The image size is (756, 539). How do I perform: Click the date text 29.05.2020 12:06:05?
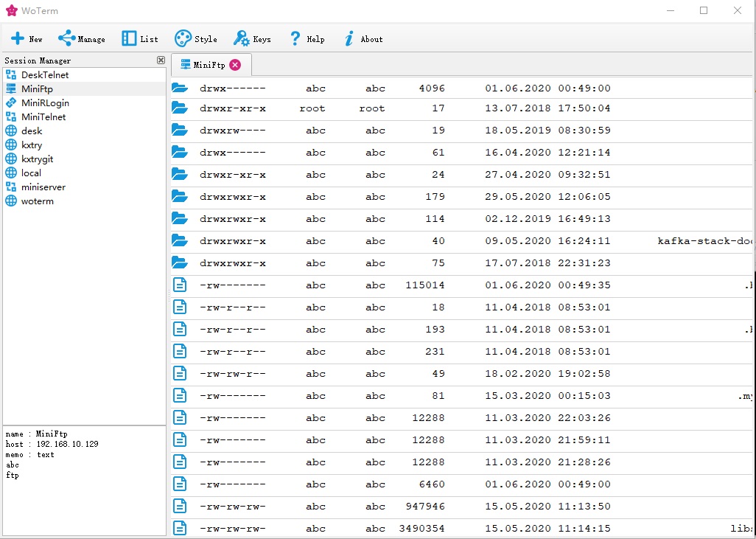[547, 196]
